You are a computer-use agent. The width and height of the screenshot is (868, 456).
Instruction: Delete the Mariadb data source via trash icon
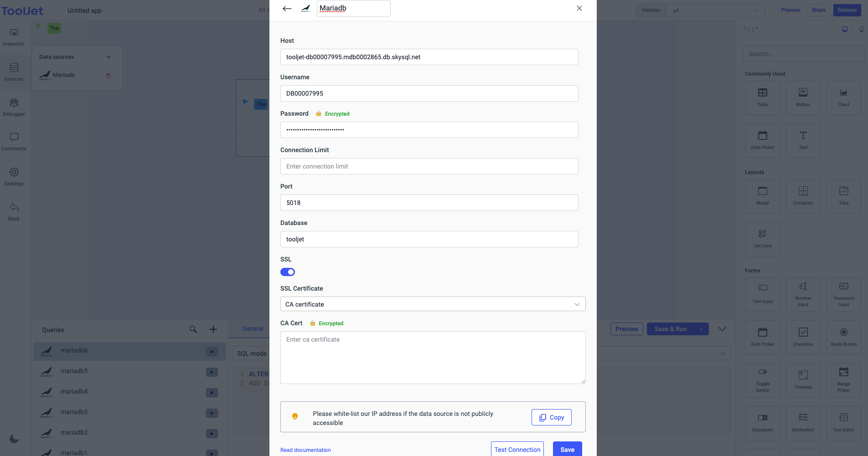tap(108, 76)
